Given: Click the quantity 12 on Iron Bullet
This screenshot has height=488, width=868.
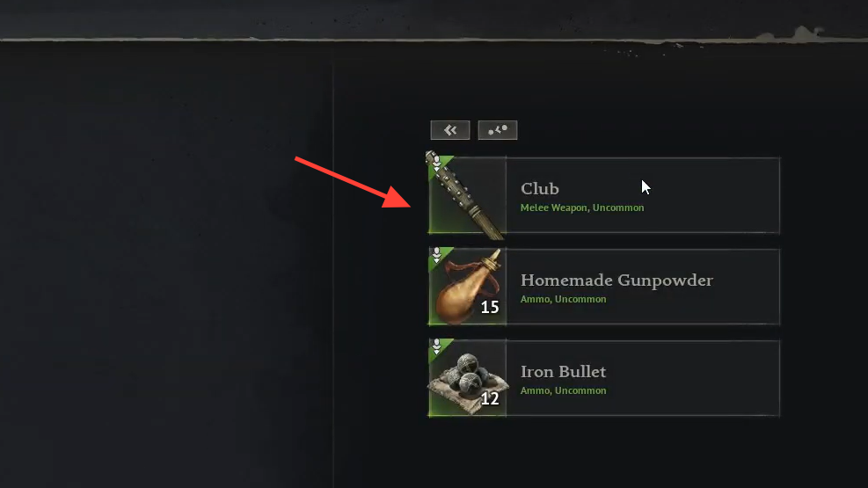Looking at the screenshot, I should coord(489,398).
